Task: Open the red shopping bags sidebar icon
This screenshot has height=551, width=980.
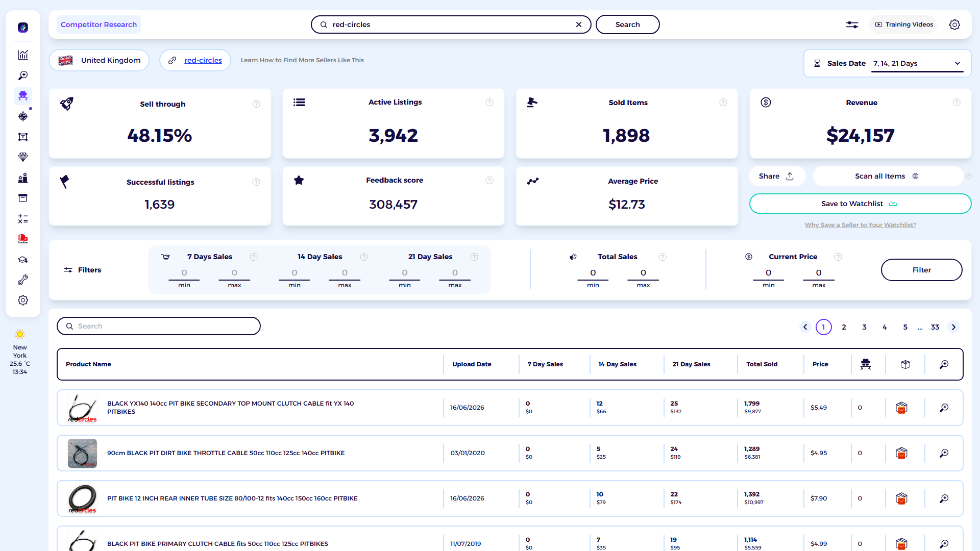Action: click(23, 239)
